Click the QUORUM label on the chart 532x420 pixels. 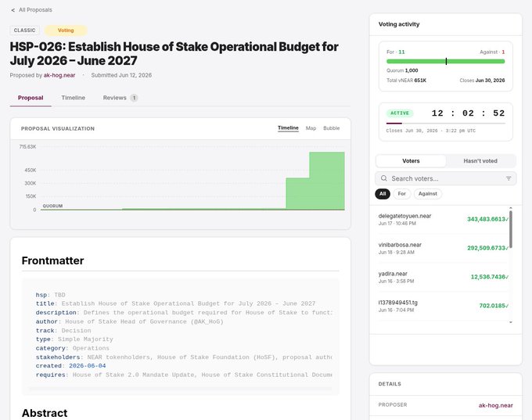tap(52, 206)
